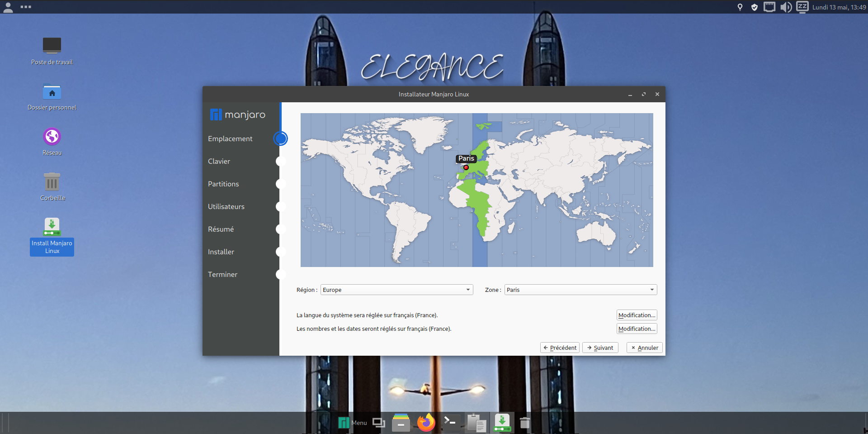Close the Installateur Manjaro Linux window
Screen dimensions: 868x434
pos(657,94)
